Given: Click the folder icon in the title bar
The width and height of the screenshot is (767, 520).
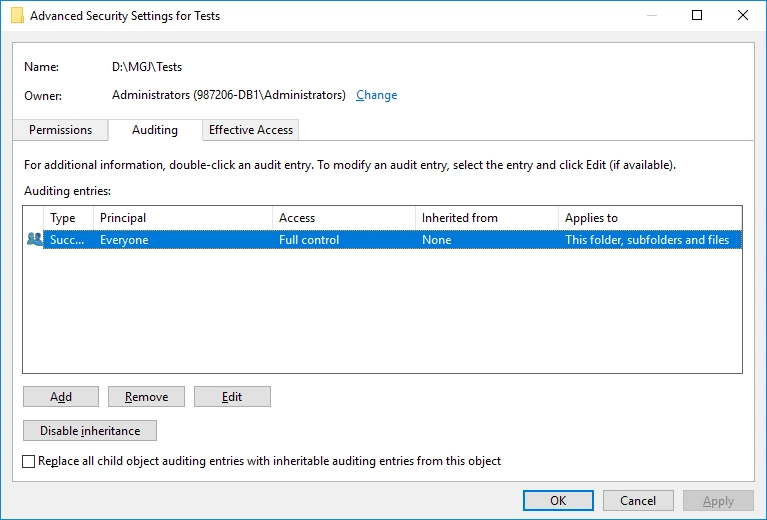Looking at the screenshot, I should (x=17, y=16).
